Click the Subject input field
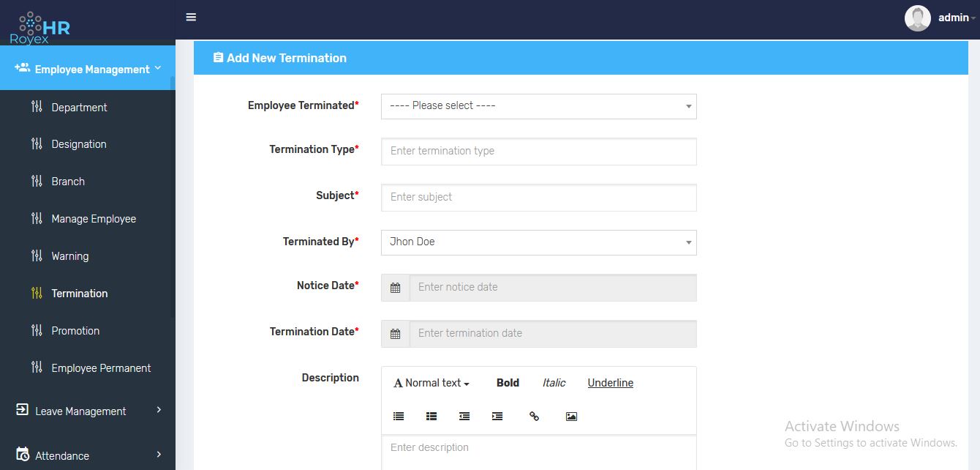The height and width of the screenshot is (470, 980). point(539,198)
